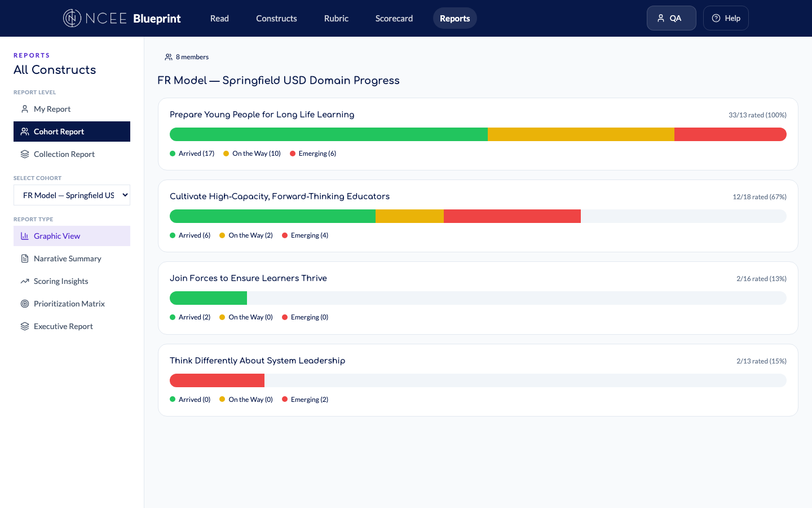Open the Graphic View chart icon

pos(25,235)
